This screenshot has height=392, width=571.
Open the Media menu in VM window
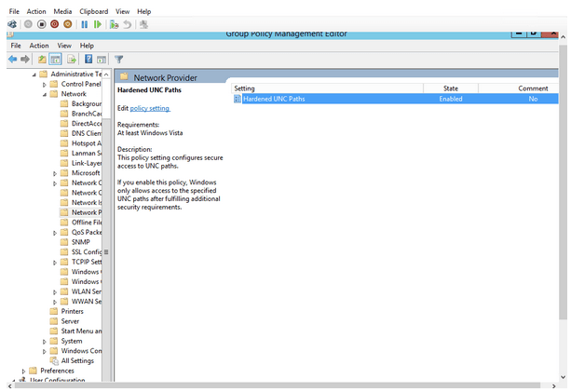pos(62,12)
